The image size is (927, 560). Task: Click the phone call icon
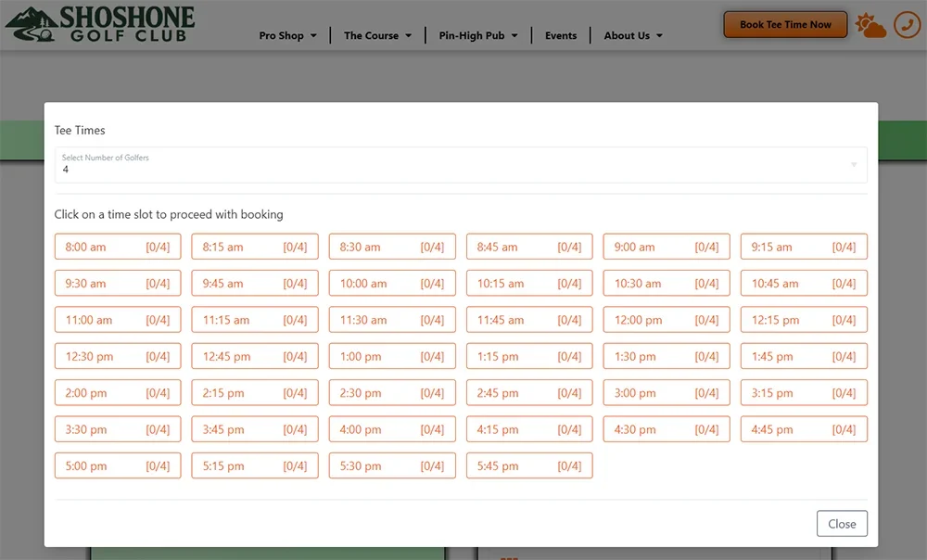coord(906,25)
